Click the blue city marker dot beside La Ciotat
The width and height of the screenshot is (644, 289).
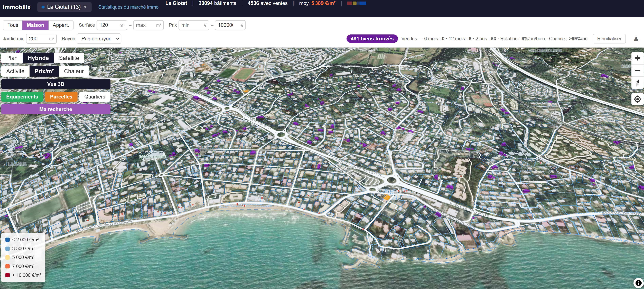43,7
